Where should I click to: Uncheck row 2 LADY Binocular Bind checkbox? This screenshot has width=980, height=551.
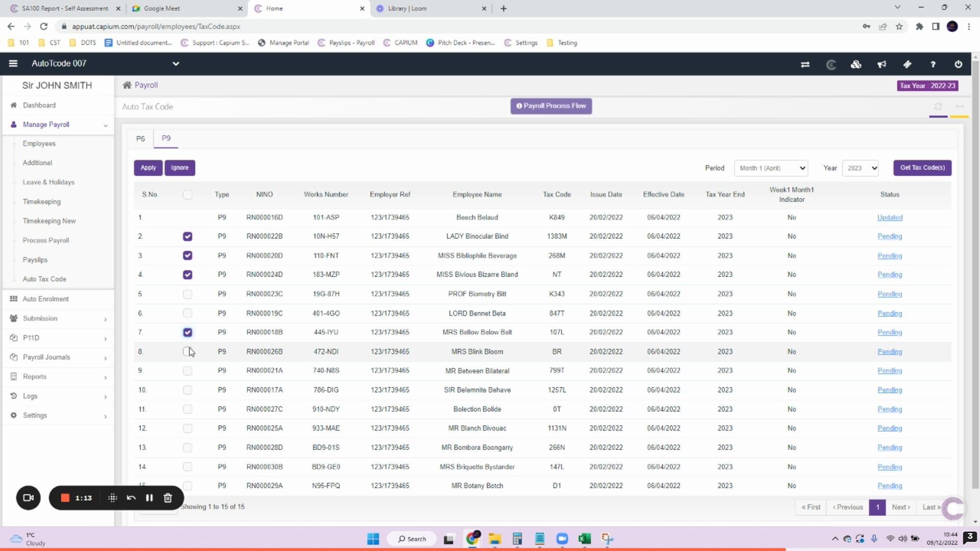coord(187,236)
